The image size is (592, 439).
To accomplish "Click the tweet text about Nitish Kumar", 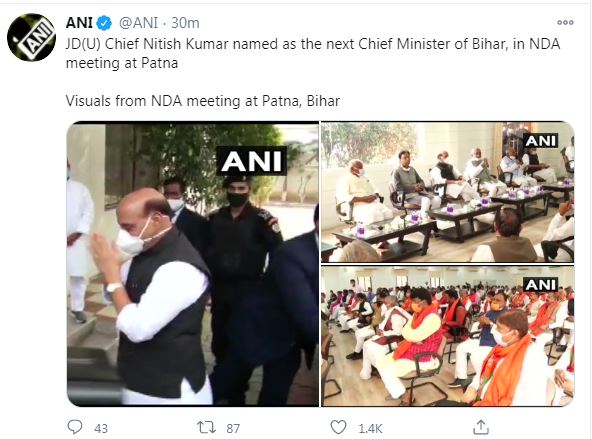I will pos(313,53).
